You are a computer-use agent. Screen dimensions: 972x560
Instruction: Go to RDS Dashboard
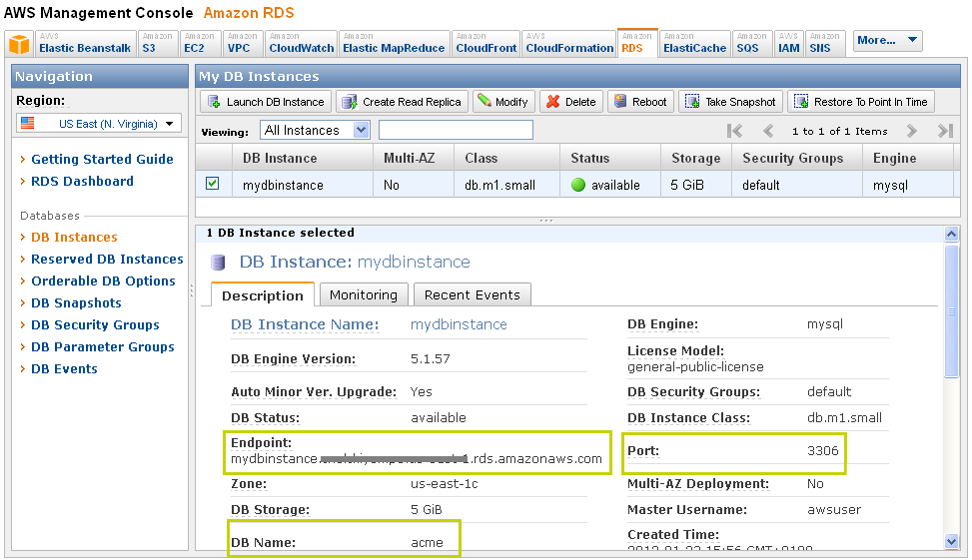[83, 181]
